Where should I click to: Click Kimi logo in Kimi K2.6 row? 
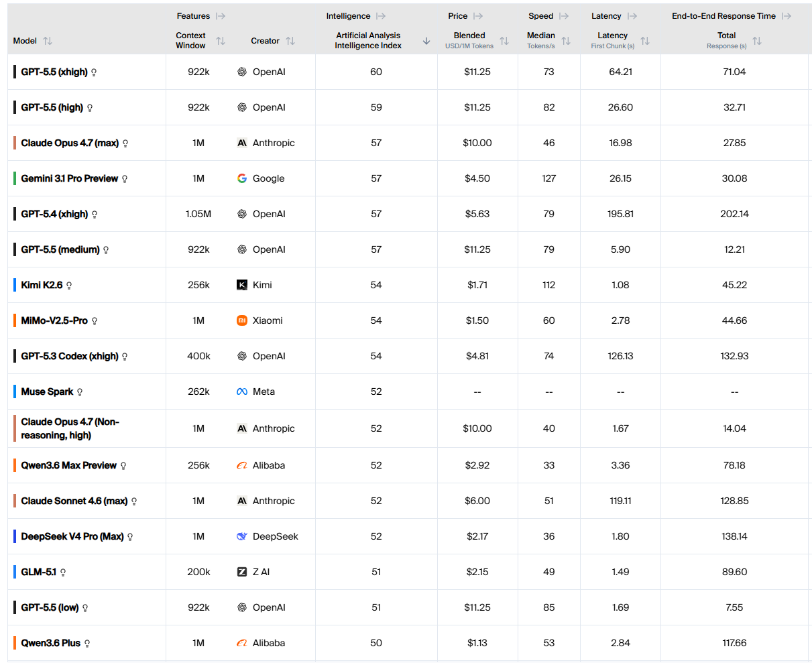point(242,285)
